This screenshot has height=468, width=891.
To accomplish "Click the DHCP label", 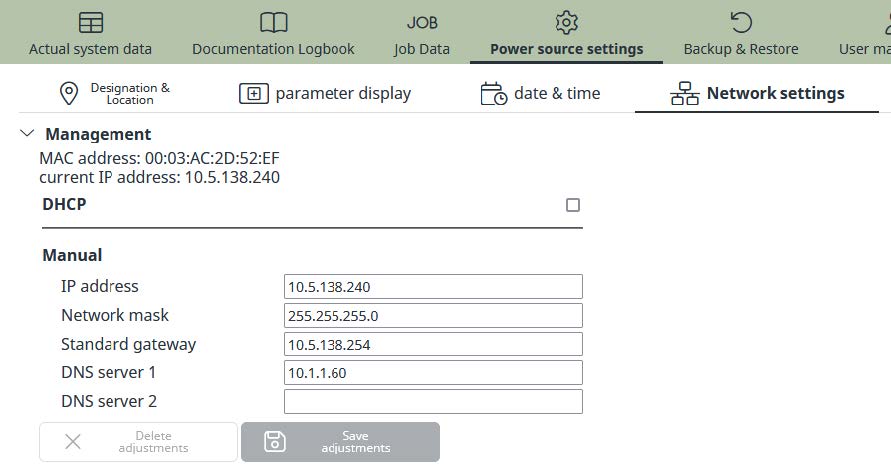I will (x=64, y=204).
